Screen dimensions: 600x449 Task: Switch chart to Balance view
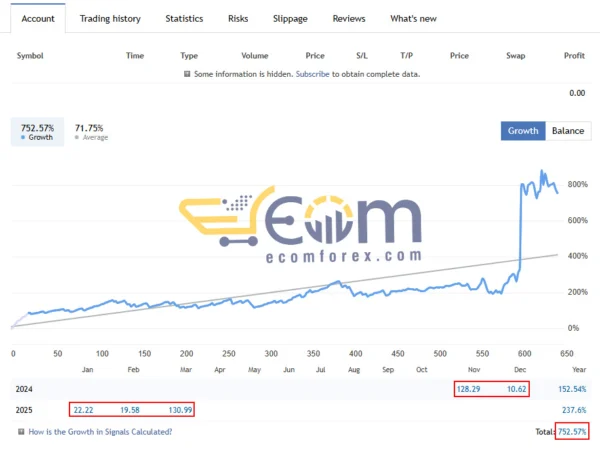pyautogui.click(x=568, y=131)
